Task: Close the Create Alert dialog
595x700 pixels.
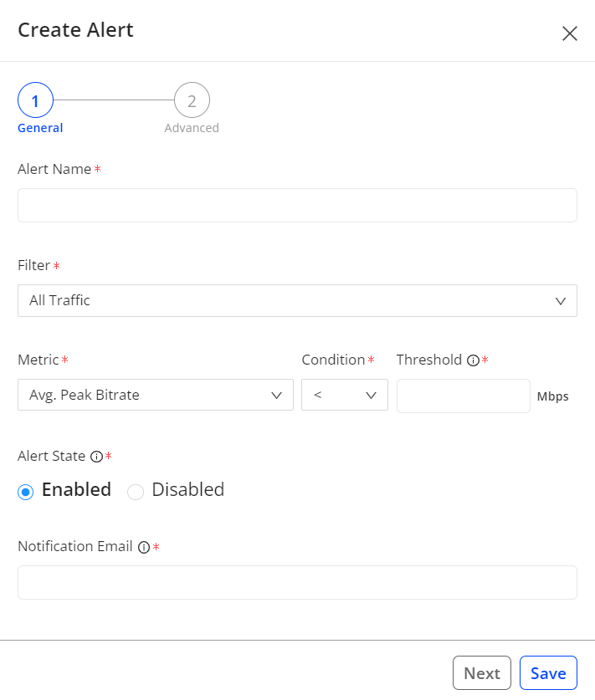Action: [x=570, y=33]
